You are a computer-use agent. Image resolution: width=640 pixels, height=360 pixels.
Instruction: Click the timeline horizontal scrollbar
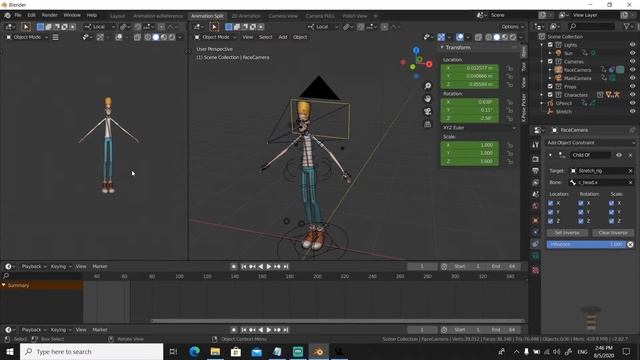337,321
